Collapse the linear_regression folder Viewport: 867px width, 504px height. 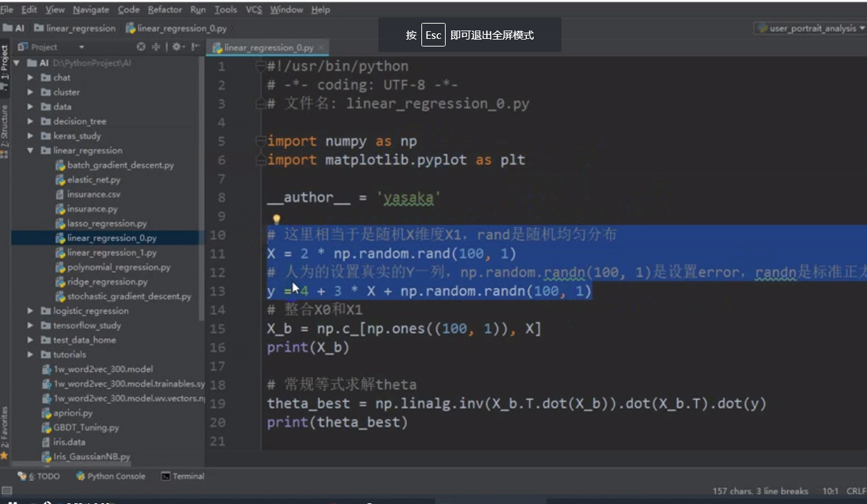[31, 151]
